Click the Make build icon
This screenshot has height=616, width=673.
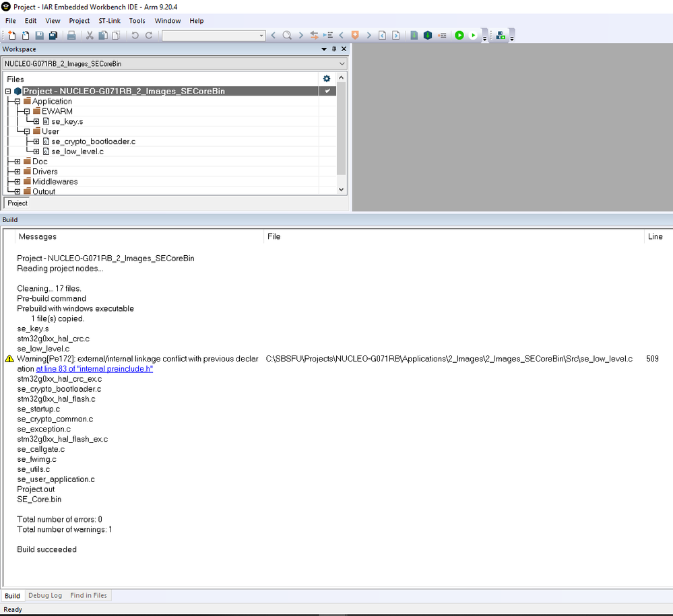click(428, 35)
